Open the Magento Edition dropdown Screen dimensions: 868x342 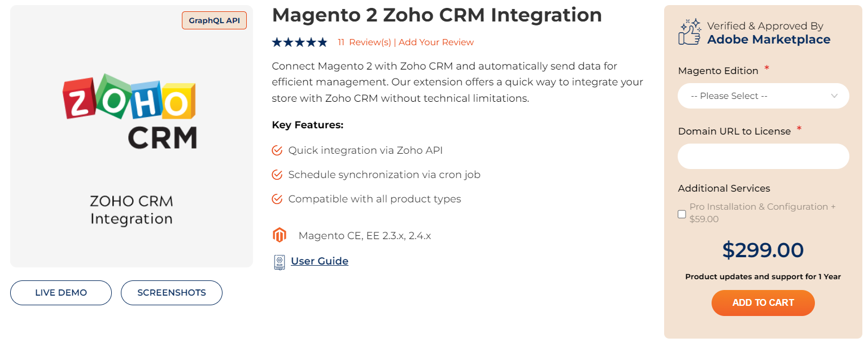[x=763, y=96]
